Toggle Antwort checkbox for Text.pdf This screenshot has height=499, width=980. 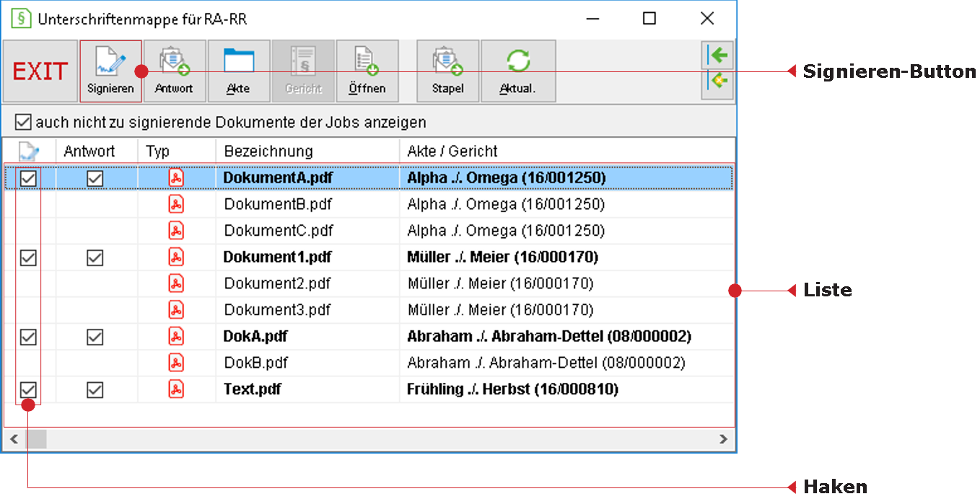point(95,390)
